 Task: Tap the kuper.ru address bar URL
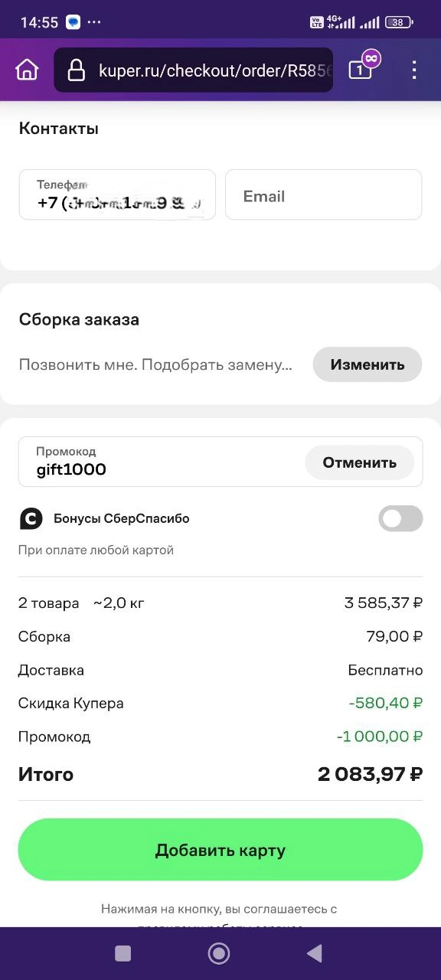[x=215, y=71]
